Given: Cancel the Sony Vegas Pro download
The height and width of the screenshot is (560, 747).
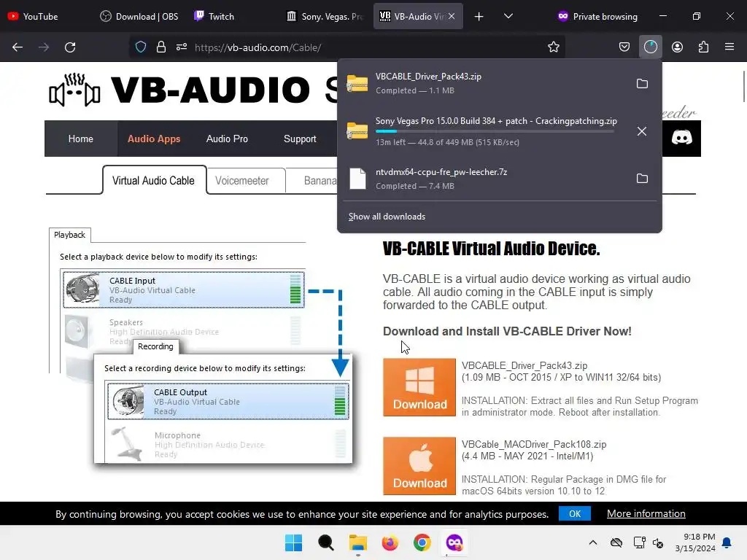Looking at the screenshot, I should tap(642, 131).
